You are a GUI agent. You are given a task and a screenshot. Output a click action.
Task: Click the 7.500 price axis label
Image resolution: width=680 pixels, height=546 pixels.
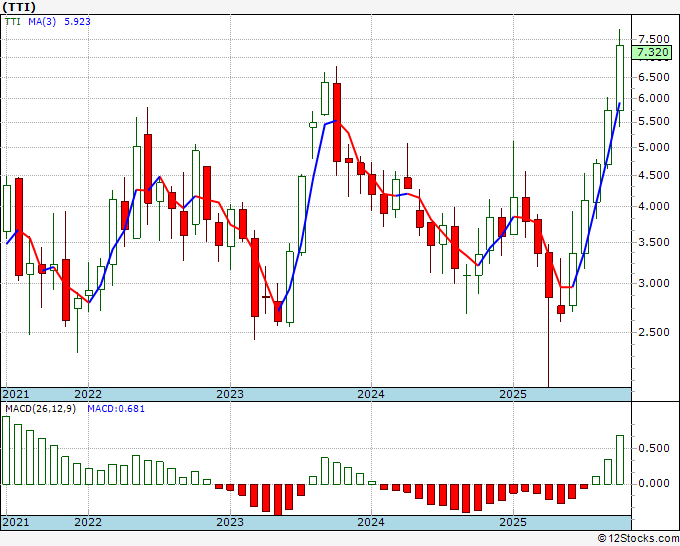point(654,39)
